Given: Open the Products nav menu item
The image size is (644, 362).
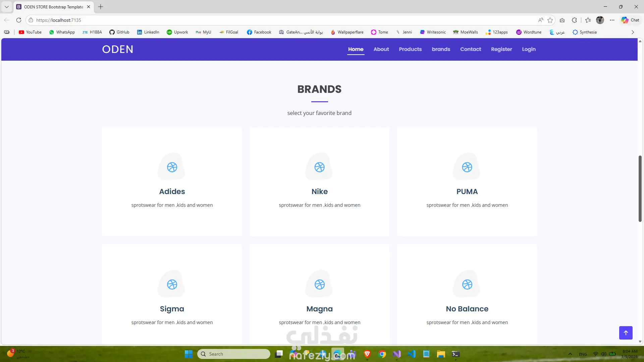Looking at the screenshot, I should click(x=410, y=49).
